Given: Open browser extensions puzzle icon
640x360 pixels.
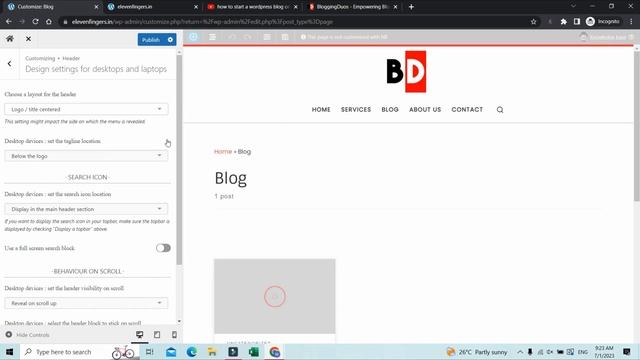Looking at the screenshot, I should pyautogui.click(x=564, y=22).
